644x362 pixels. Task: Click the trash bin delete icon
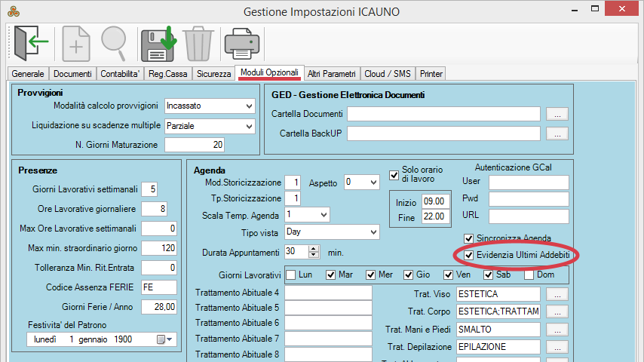198,43
